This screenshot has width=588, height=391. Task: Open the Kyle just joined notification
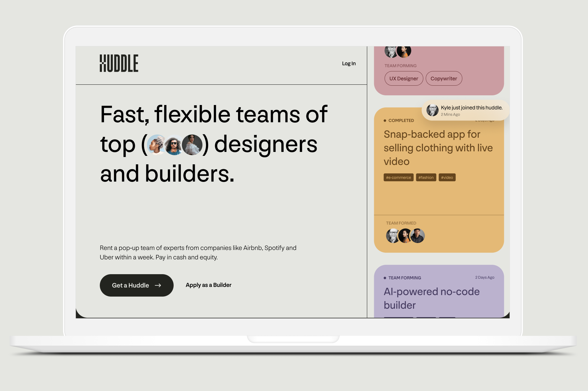pos(465,110)
